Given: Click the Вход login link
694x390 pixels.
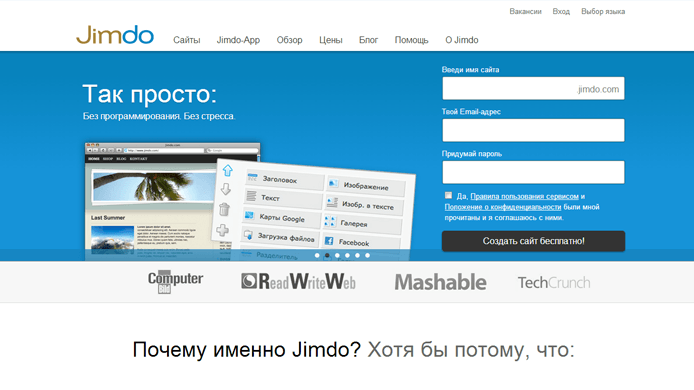Looking at the screenshot, I should [561, 12].
